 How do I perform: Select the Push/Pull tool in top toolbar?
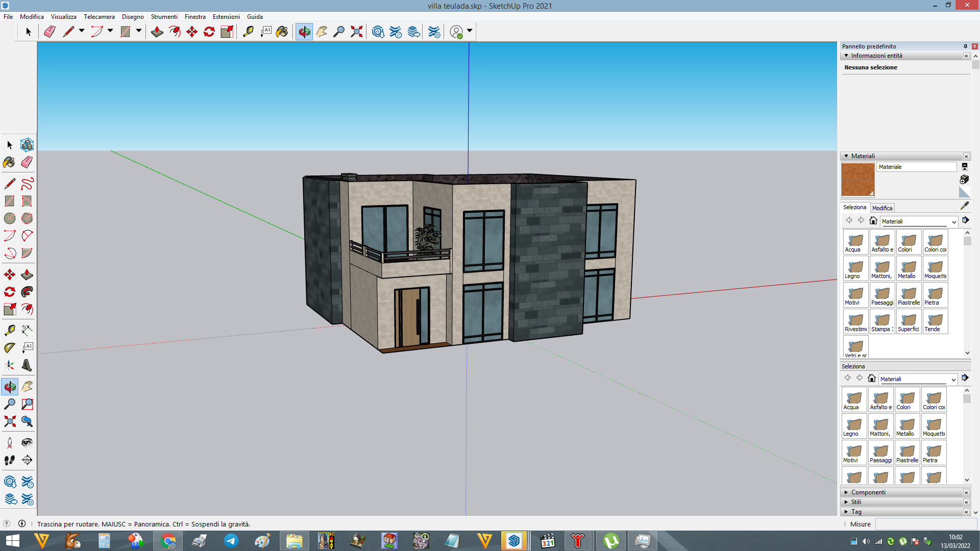click(157, 32)
